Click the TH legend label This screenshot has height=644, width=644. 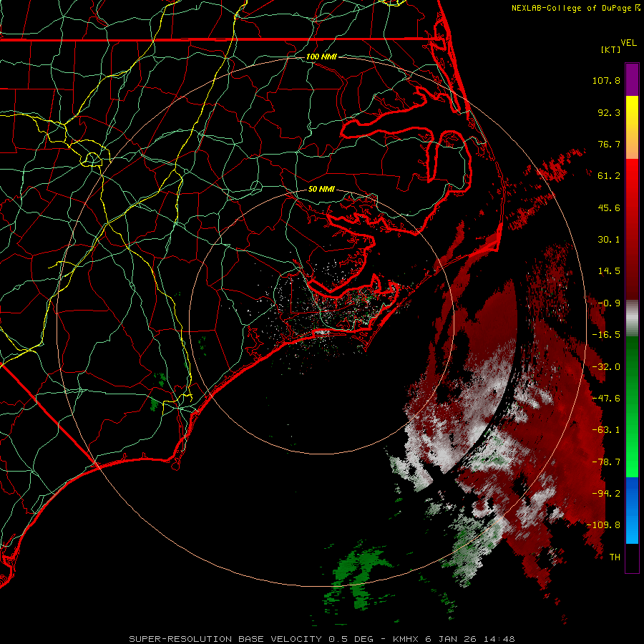coord(615,557)
